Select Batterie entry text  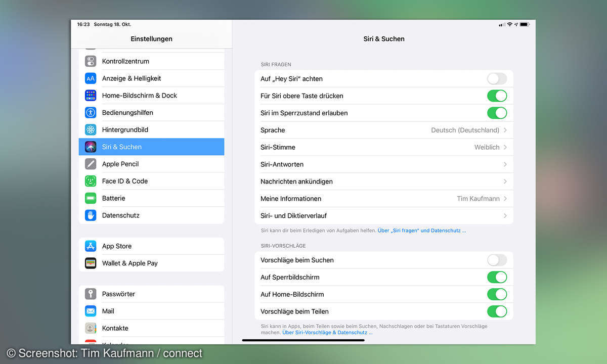point(113,198)
